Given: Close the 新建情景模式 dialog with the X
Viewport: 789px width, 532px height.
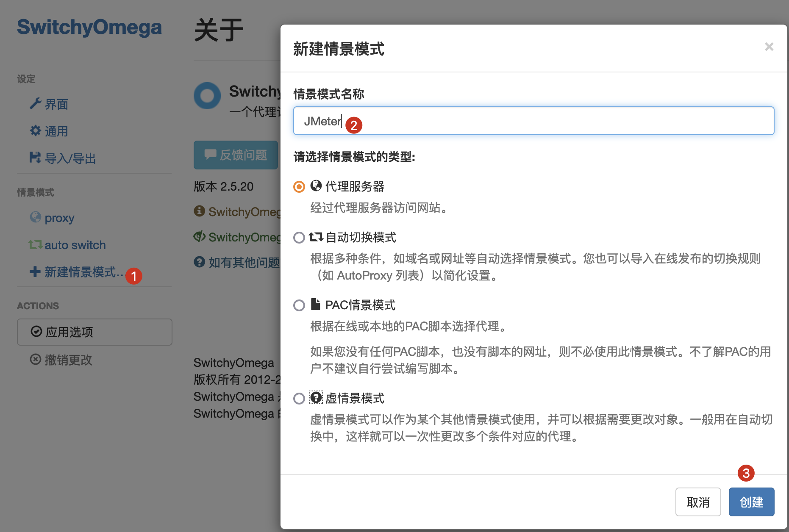Looking at the screenshot, I should pyautogui.click(x=769, y=47).
